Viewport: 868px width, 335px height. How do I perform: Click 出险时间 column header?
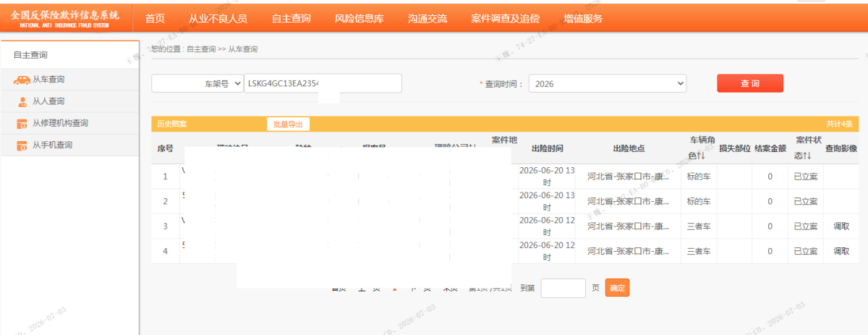[547, 148]
